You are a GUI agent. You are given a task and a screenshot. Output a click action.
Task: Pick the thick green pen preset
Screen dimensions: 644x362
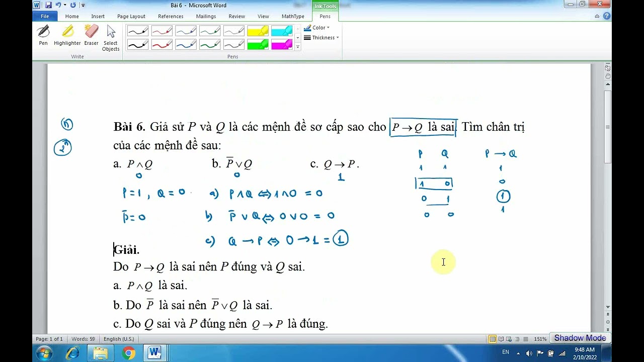click(210, 44)
